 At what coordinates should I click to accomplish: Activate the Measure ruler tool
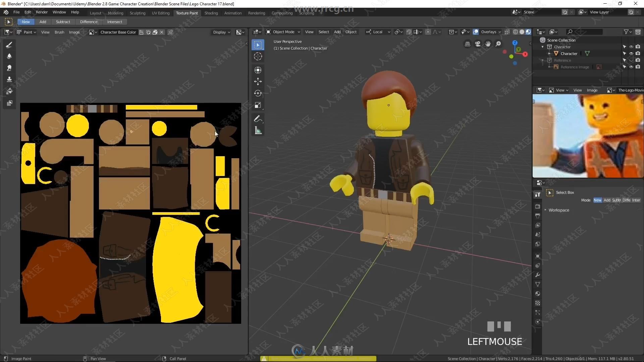tap(258, 130)
